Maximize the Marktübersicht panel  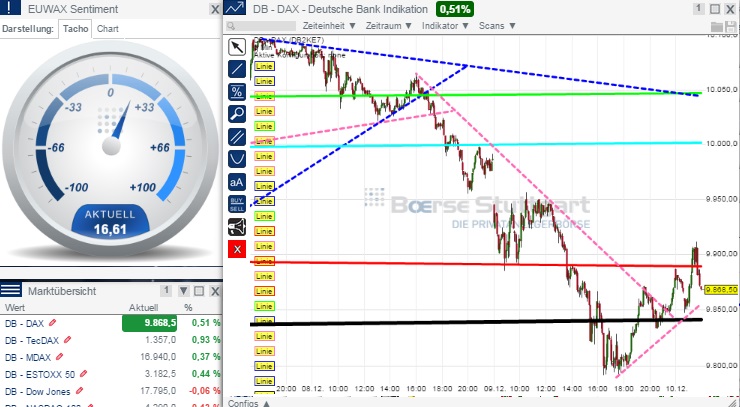coord(199,291)
